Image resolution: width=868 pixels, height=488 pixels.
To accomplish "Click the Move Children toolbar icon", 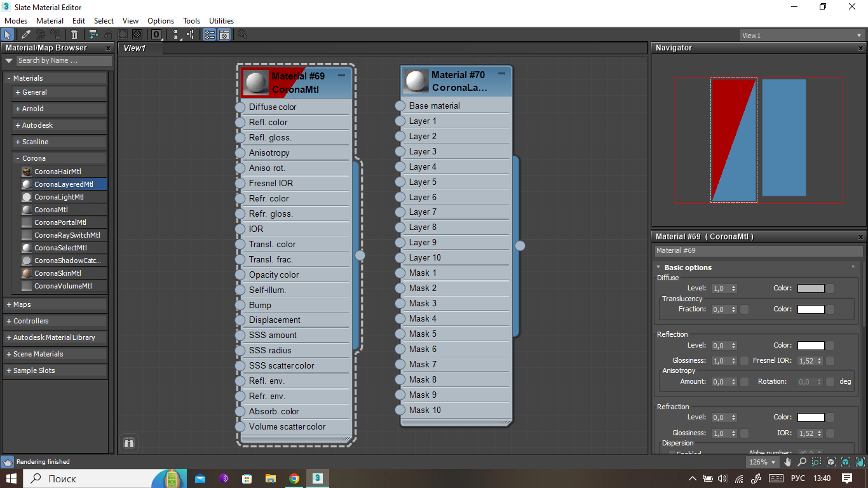I will (93, 34).
